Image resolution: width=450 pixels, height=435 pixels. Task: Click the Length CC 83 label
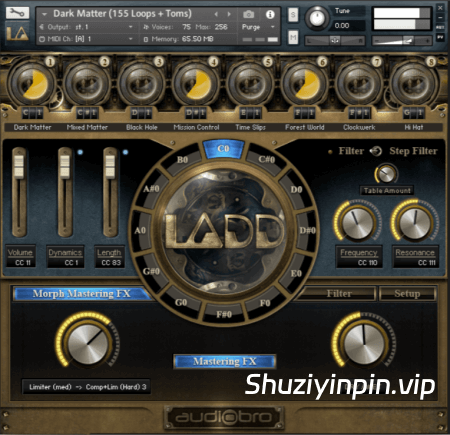110,257
